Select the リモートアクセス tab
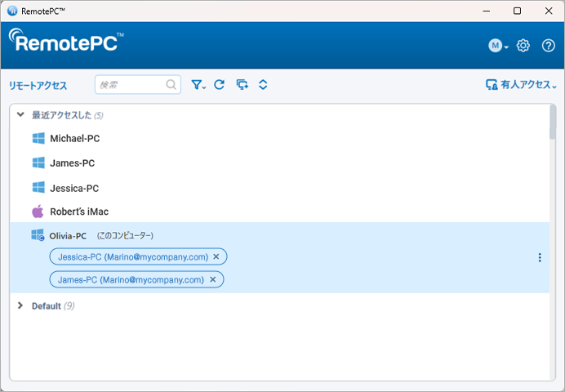Viewport: 565px width, 392px height. pyautogui.click(x=38, y=86)
